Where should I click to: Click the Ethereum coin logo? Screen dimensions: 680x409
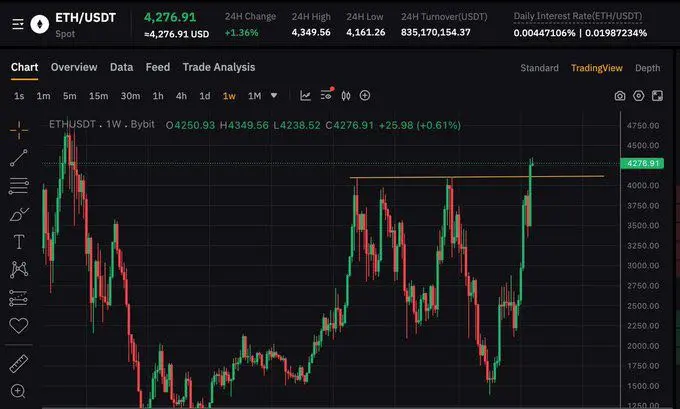pos(39,24)
